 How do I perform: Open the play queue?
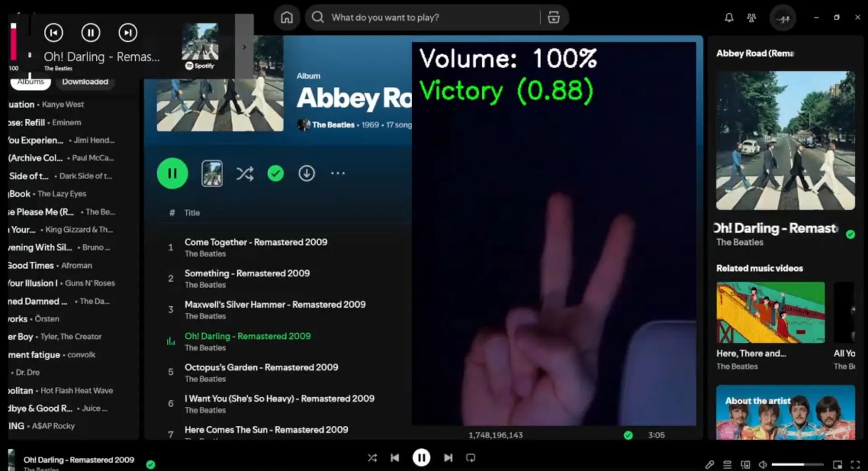point(727,465)
